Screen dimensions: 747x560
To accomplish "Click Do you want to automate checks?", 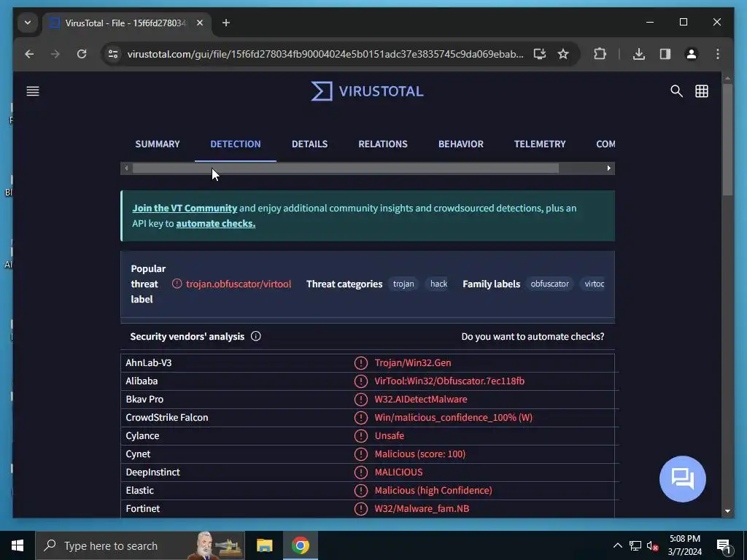I will (x=533, y=336).
